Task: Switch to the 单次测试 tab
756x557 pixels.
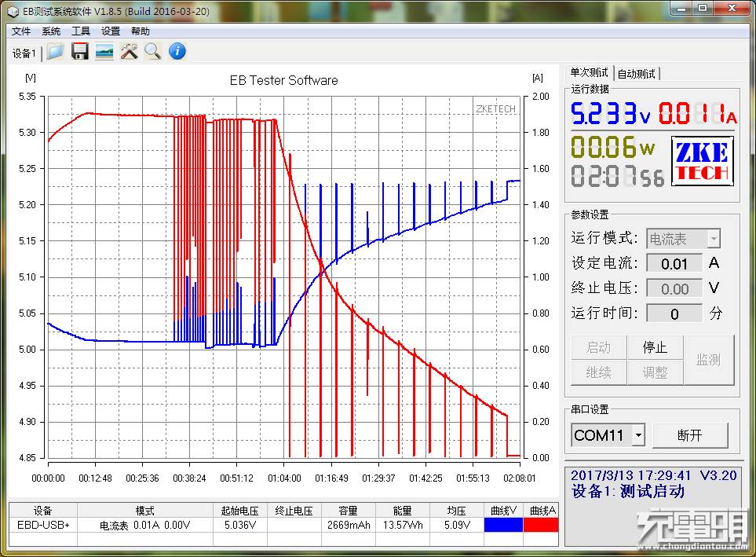Action: tap(589, 72)
